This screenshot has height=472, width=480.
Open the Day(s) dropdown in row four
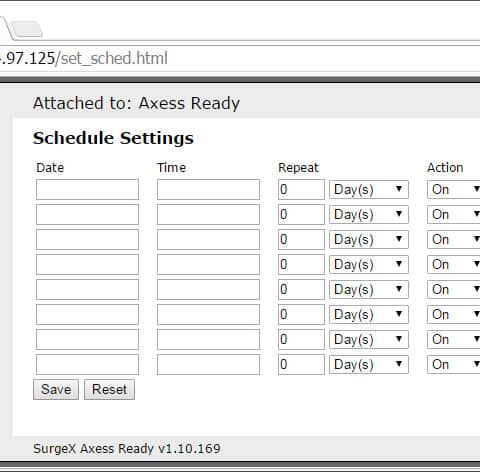pyautogui.click(x=369, y=264)
